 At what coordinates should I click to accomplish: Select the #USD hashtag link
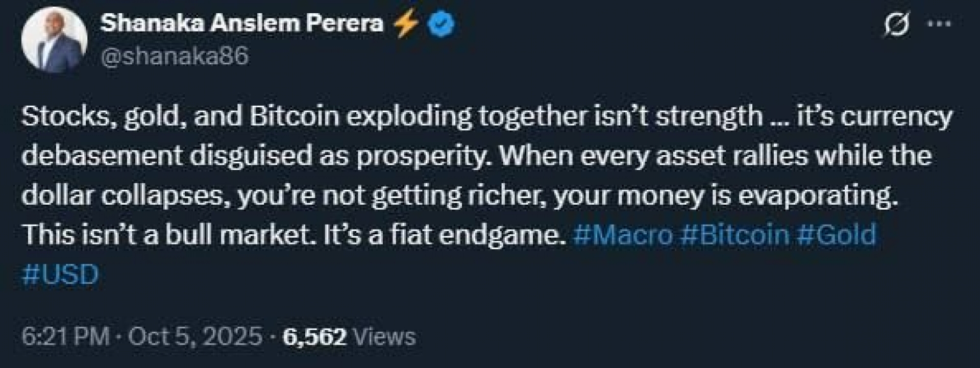click(60, 275)
